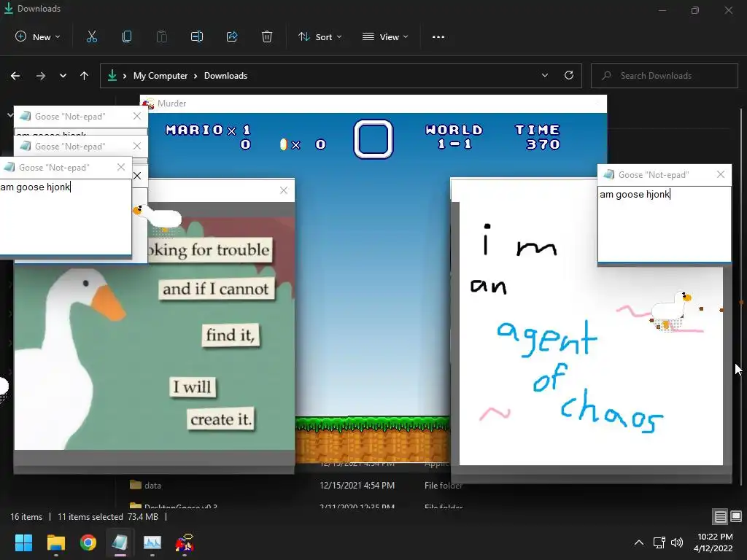Image resolution: width=747 pixels, height=560 pixels.
Task: Close the meme image window
Action: click(x=284, y=190)
